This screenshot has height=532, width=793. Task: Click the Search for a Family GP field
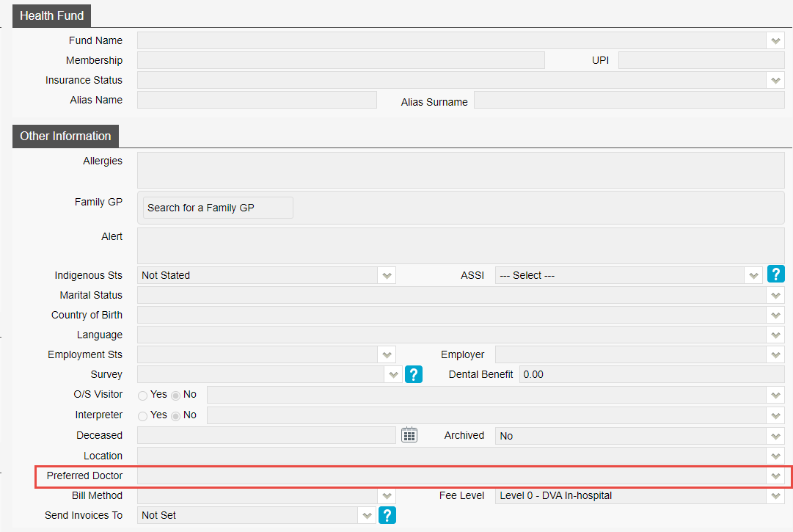(218, 208)
